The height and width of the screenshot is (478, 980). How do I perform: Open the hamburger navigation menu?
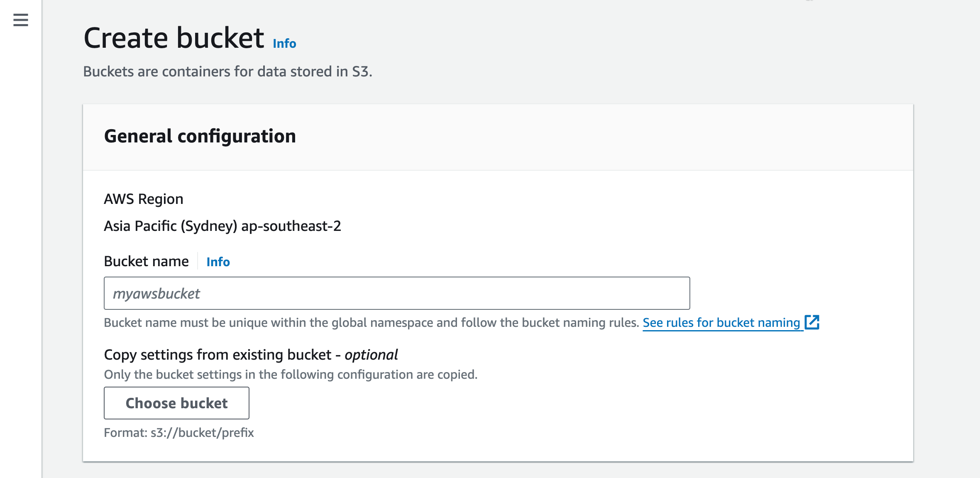tap(20, 20)
